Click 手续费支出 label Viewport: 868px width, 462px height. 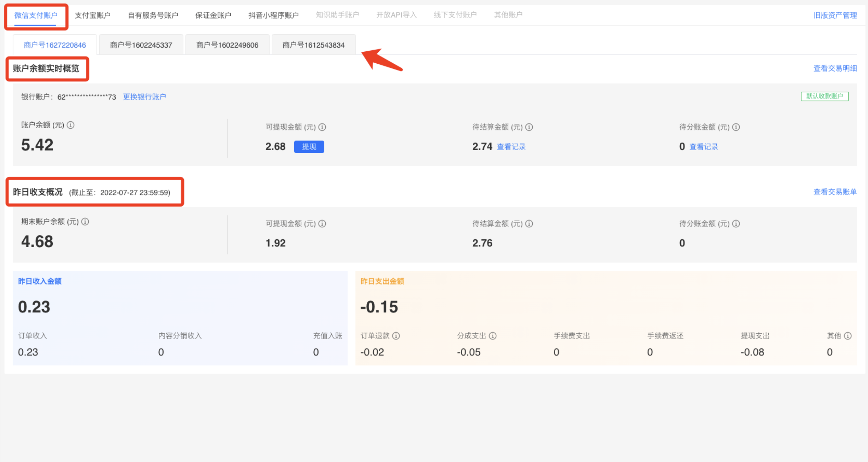tap(572, 336)
